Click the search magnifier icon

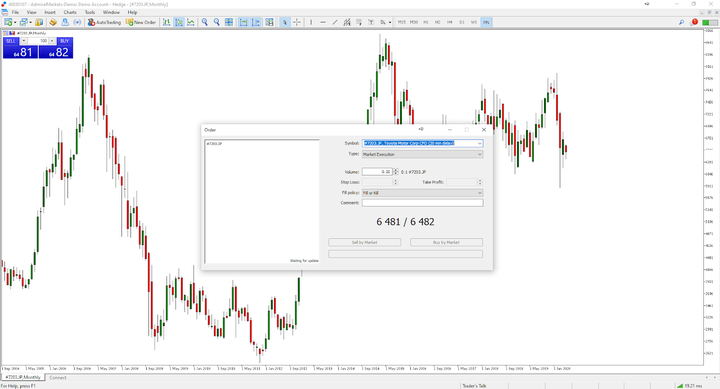(681, 22)
